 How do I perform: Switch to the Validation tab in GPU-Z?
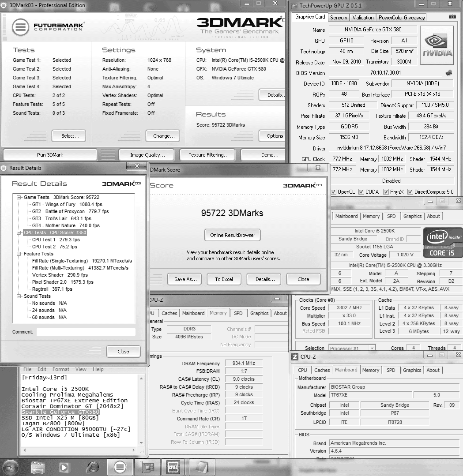coord(363,17)
